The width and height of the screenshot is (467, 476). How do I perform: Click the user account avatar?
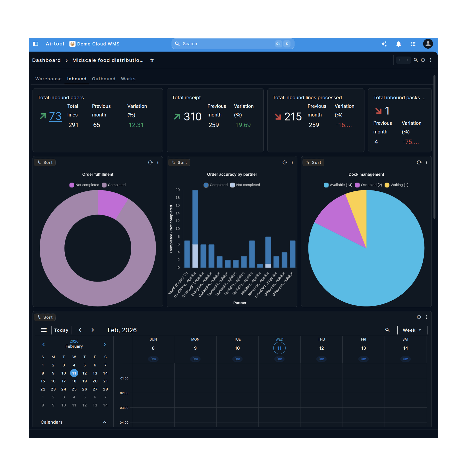point(428,44)
